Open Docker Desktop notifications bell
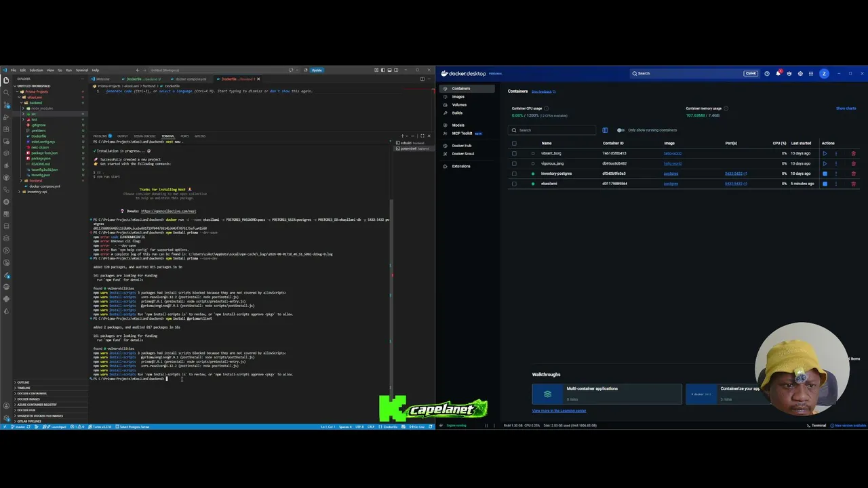Viewport: 868px width, 488px height. [778, 73]
